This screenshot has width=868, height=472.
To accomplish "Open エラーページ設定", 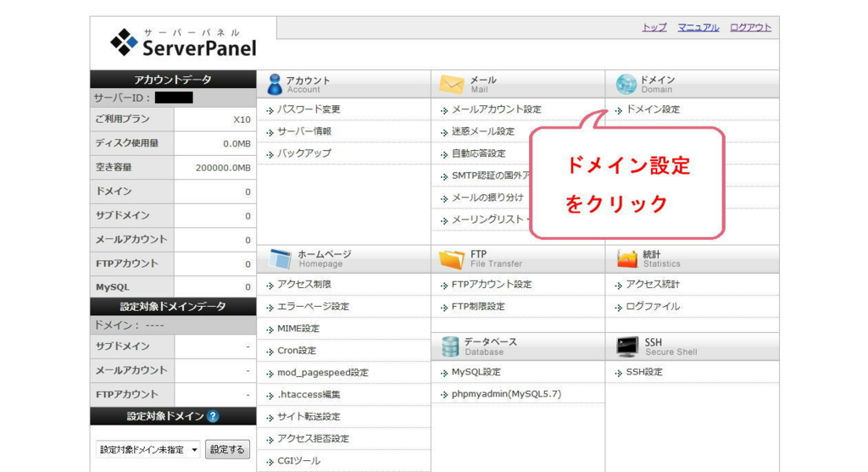I will [x=313, y=307].
